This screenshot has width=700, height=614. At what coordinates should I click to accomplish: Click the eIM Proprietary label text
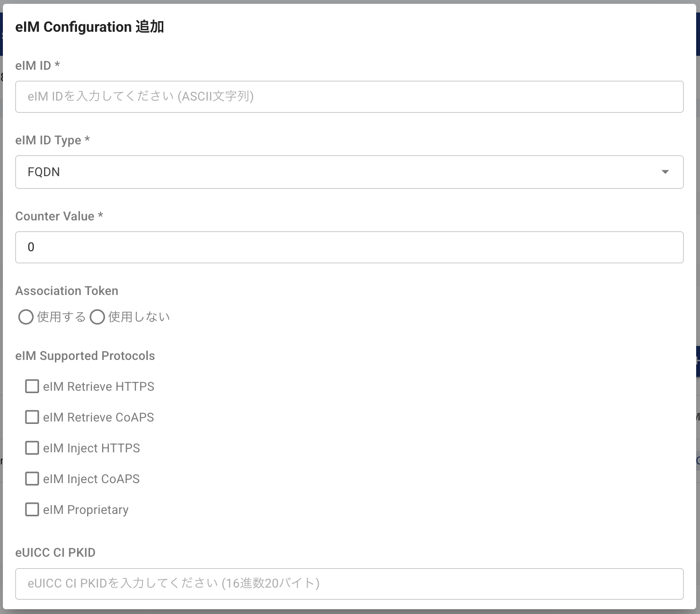[86, 510]
